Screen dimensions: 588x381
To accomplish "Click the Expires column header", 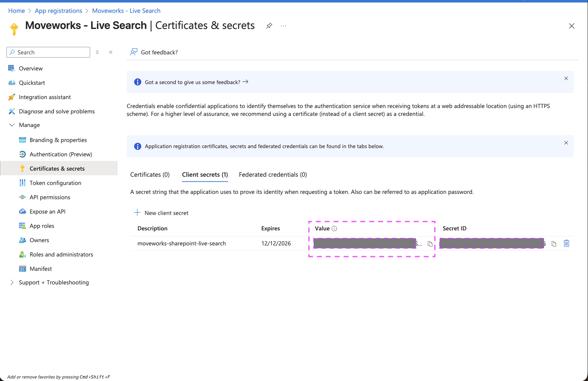I will click(x=271, y=228).
